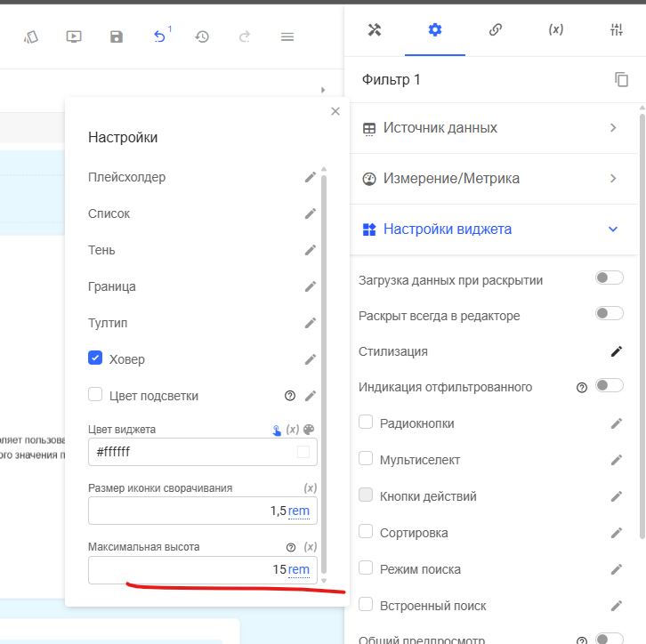Click rem unit link for Максимальная высота

click(299, 569)
